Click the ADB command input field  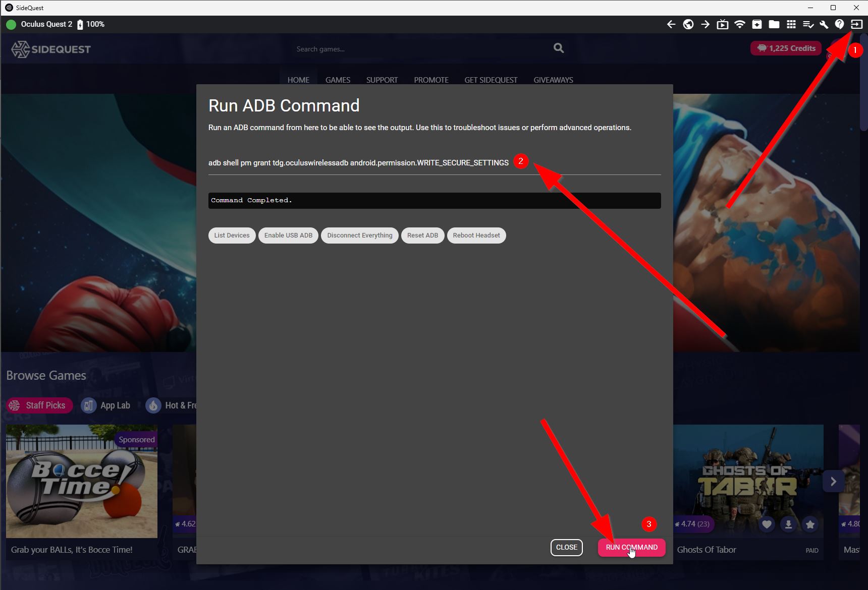coord(435,163)
